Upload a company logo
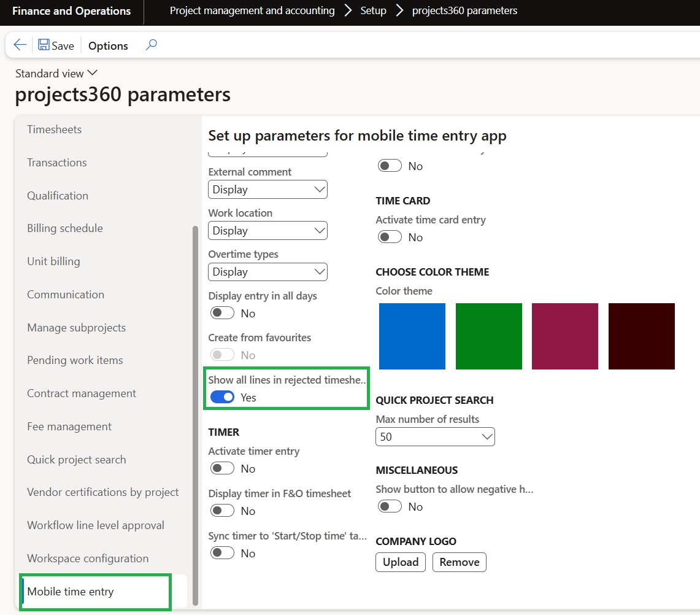Screen dimensions: 700x615 coord(401,562)
